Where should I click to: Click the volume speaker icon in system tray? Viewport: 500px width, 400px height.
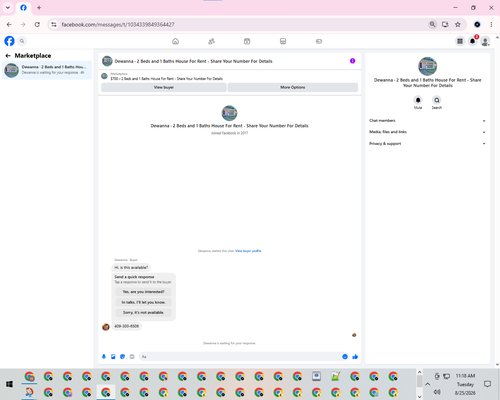point(437,392)
